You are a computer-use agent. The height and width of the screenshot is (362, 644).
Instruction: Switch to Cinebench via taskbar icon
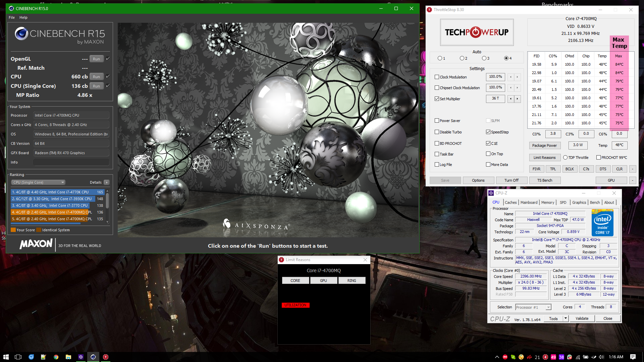pos(93,357)
